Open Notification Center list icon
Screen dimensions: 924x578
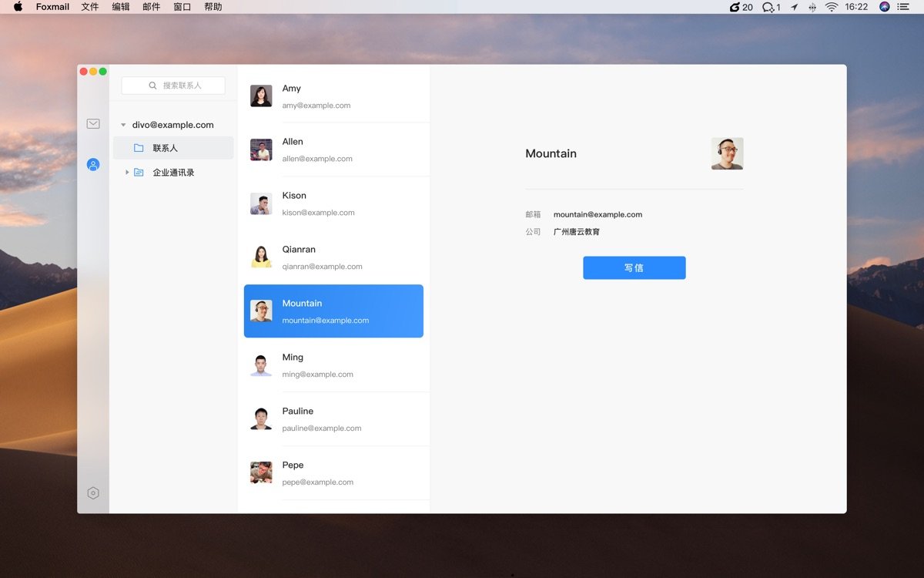903,7
